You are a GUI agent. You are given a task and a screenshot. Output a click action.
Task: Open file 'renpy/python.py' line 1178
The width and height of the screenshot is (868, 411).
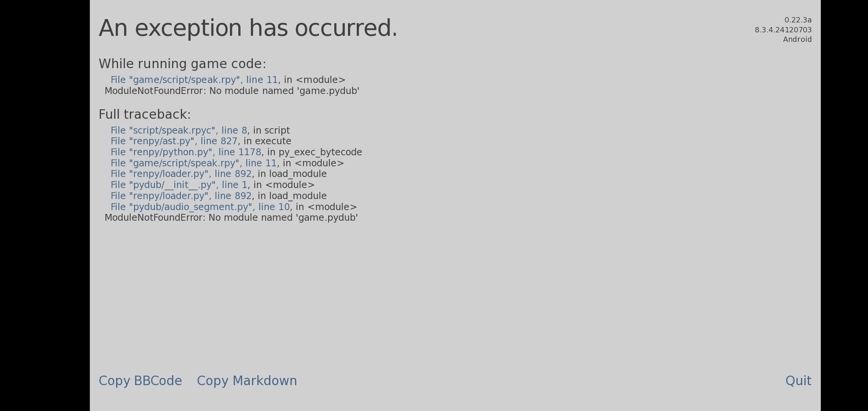(185, 152)
